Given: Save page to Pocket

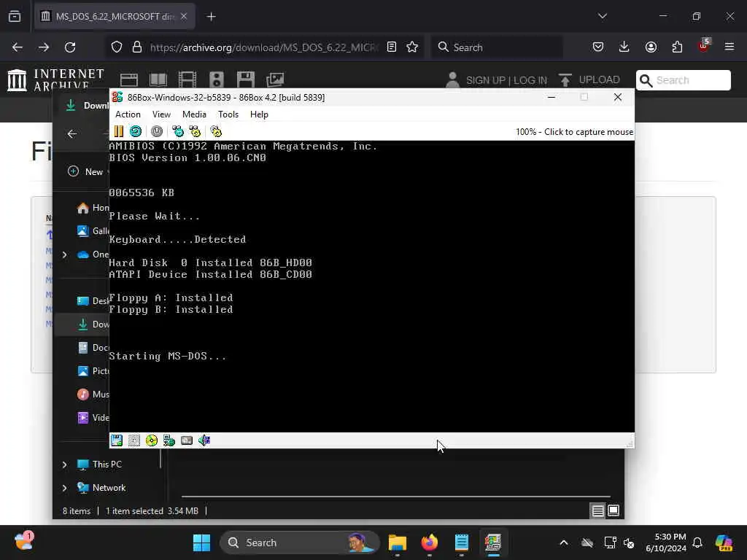Looking at the screenshot, I should coord(598,47).
